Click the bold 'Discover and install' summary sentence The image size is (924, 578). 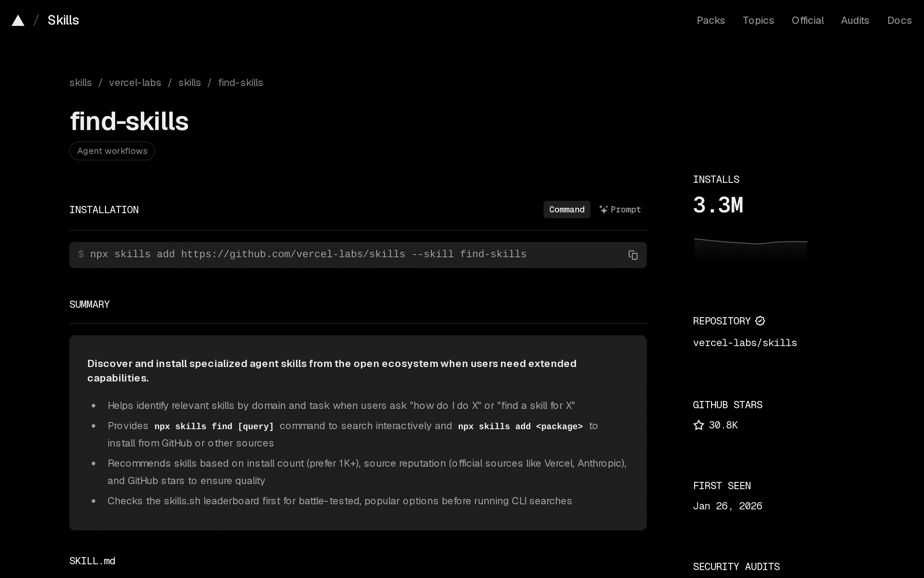332,371
